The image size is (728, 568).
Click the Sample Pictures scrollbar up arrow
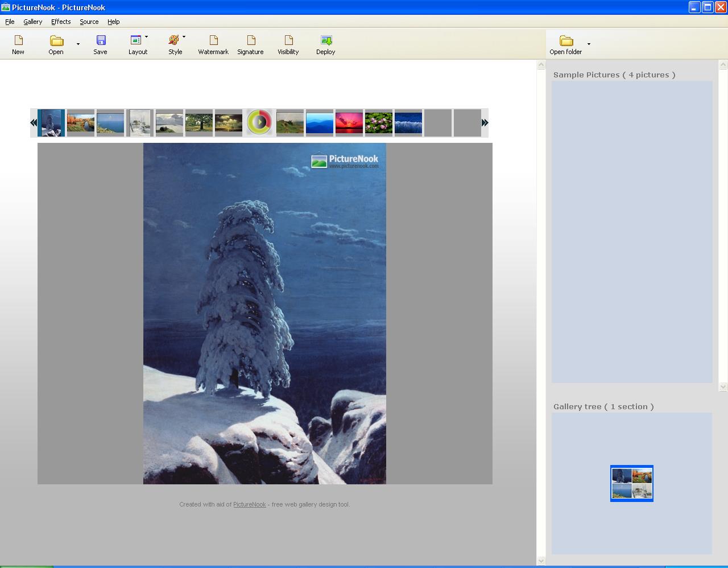(x=723, y=65)
